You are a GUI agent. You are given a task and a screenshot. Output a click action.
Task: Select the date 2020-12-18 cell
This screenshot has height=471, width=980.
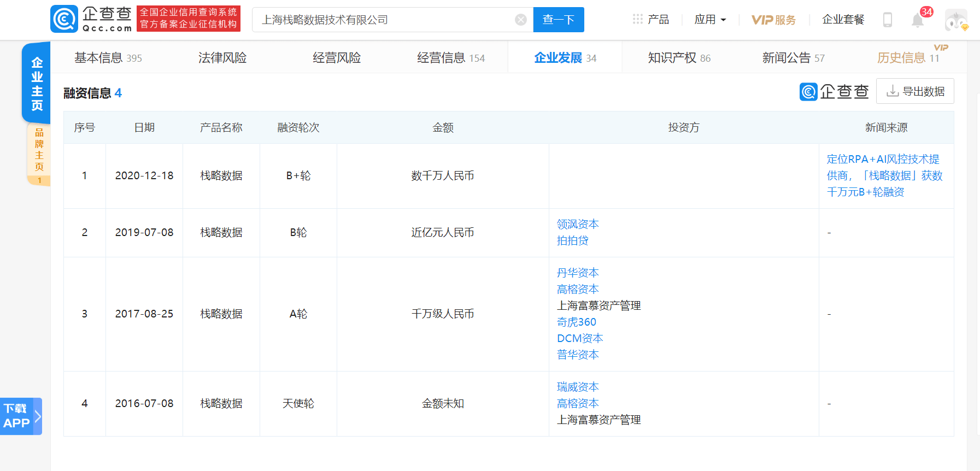(144, 175)
